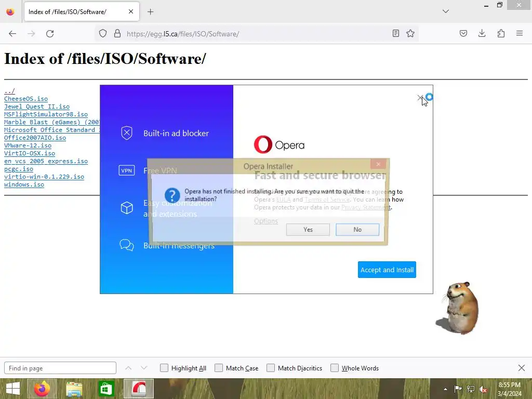Open the Firefox hamburger application menu

[x=520, y=34]
